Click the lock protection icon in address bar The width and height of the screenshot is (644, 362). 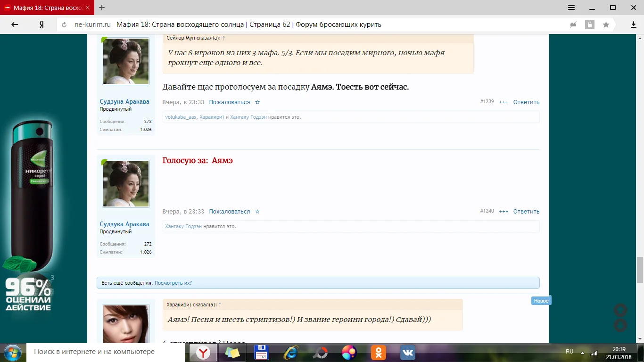click(589, 25)
